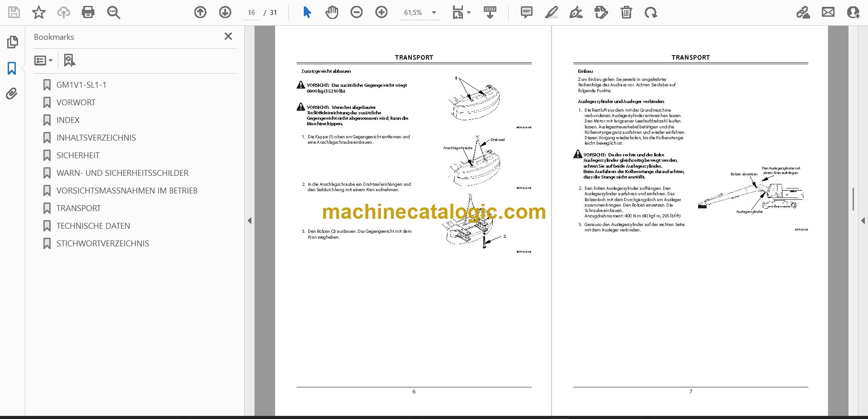
Task: Toggle the page thumbnails panel icon
Action: coord(13,42)
